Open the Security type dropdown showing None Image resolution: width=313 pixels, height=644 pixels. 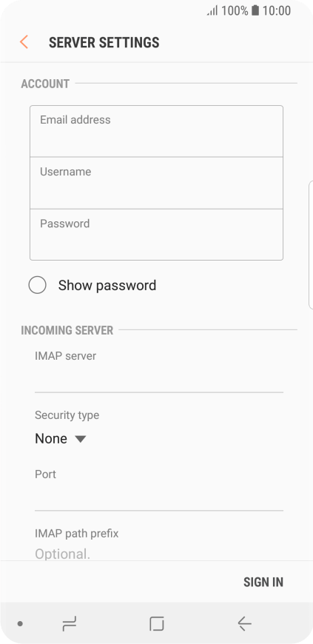pos(61,439)
